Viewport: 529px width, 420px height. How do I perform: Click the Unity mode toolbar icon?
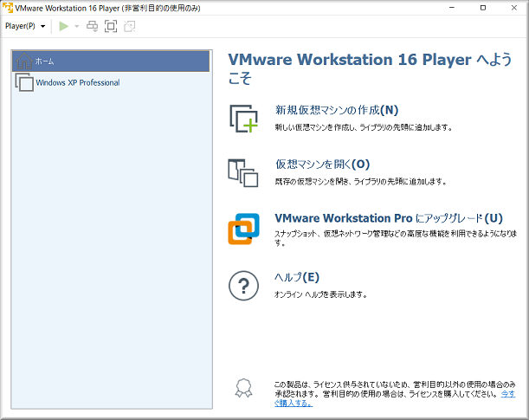click(130, 26)
